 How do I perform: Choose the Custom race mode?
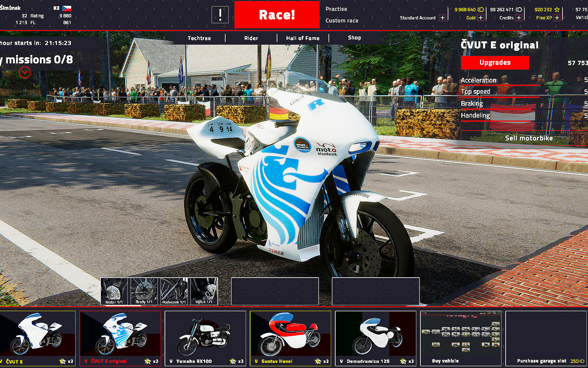coord(342,20)
